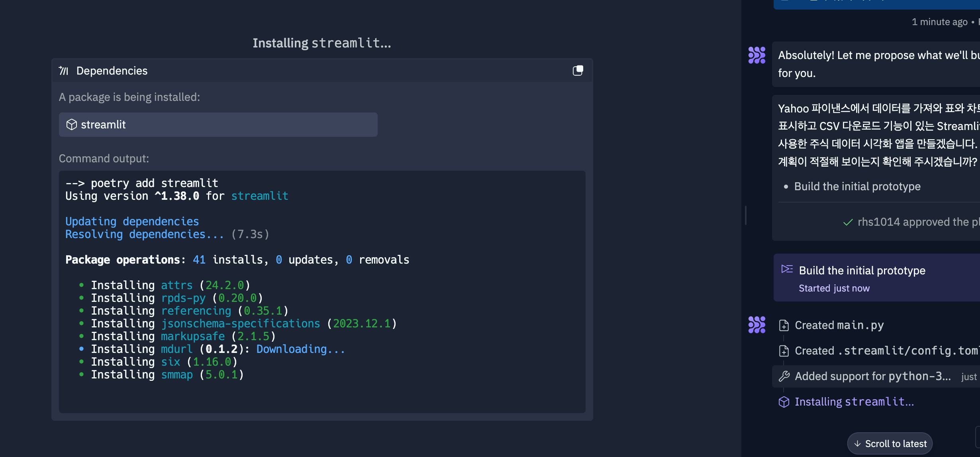
Task: Click the 'A package is being installed:' label
Action: click(129, 97)
